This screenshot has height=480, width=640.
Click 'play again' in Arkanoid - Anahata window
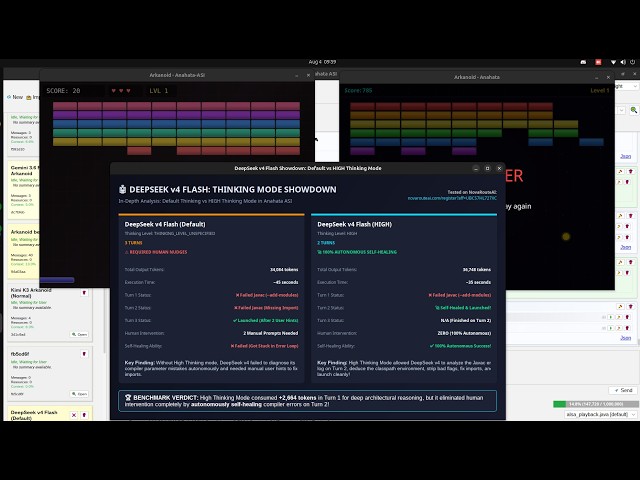tap(518, 206)
